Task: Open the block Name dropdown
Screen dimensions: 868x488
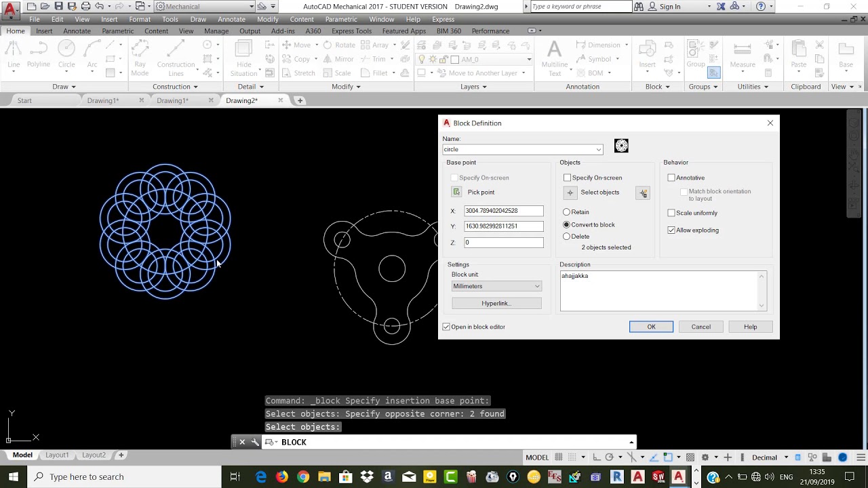Action: (x=598, y=150)
